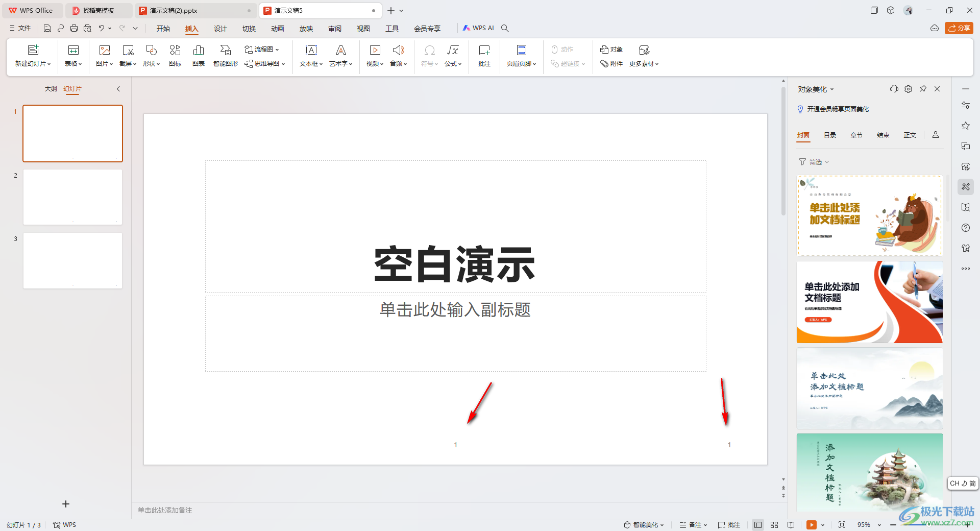Viewport: 980px width, 531px height.
Task: Fit slide to window in status bar
Action: [x=842, y=525]
